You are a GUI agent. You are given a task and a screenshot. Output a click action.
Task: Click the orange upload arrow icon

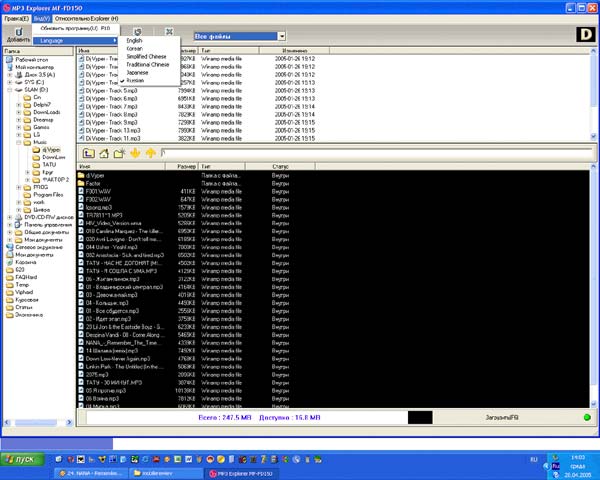point(151,153)
